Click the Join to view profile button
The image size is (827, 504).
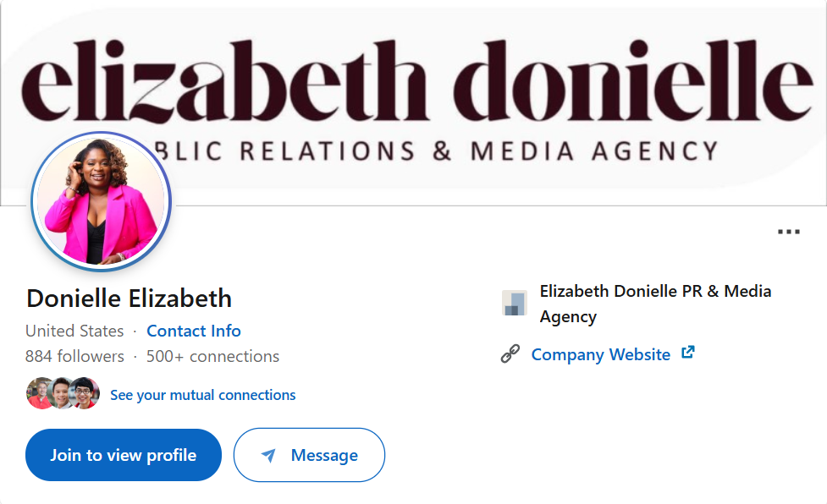[123, 455]
